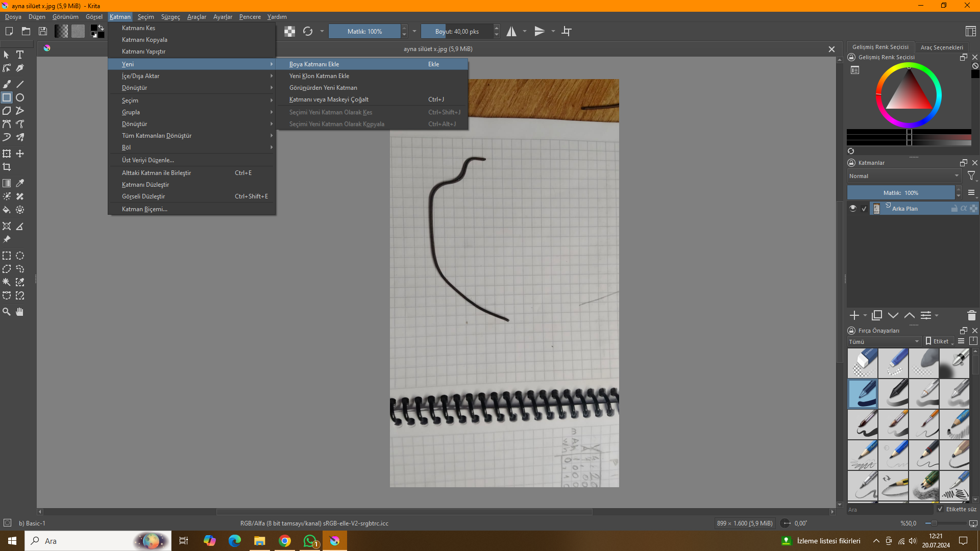
Task: Toggle the Etikette süz checkbox
Action: (940, 509)
